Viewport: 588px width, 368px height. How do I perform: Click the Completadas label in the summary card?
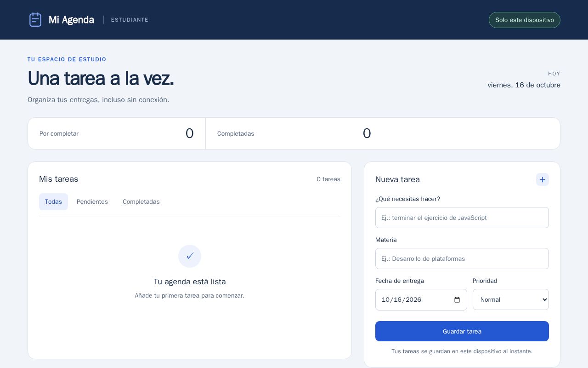coord(236,133)
